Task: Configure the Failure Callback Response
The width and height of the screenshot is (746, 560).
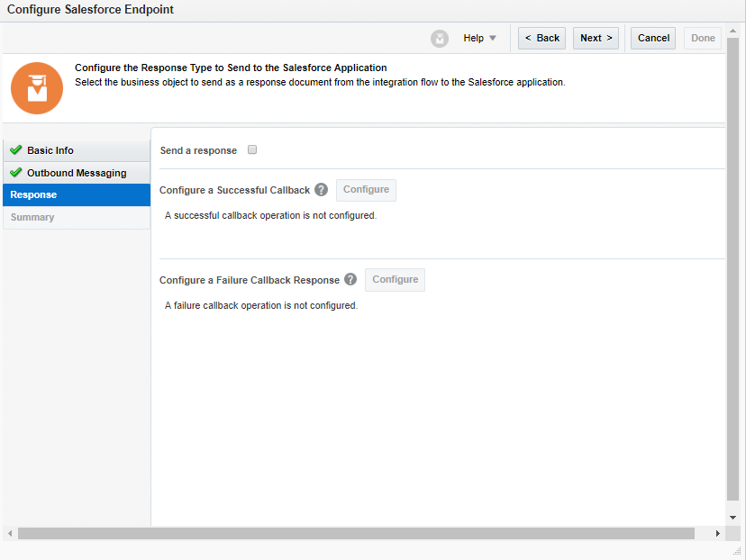Action: tap(395, 279)
